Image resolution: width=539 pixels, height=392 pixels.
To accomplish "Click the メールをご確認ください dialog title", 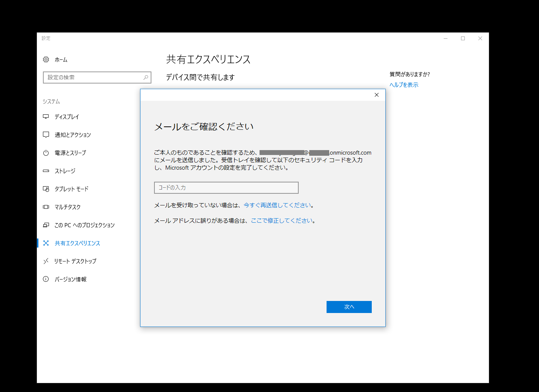I will pyautogui.click(x=204, y=127).
